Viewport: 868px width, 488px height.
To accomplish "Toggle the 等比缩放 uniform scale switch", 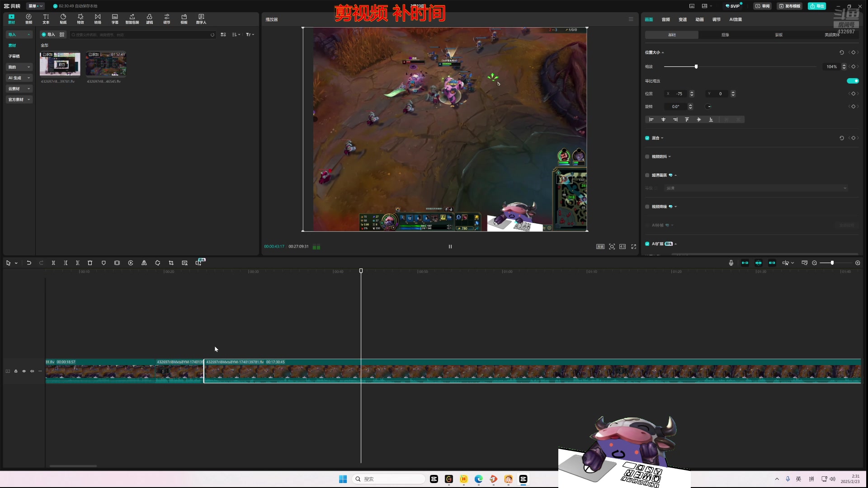I will tap(853, 81).
